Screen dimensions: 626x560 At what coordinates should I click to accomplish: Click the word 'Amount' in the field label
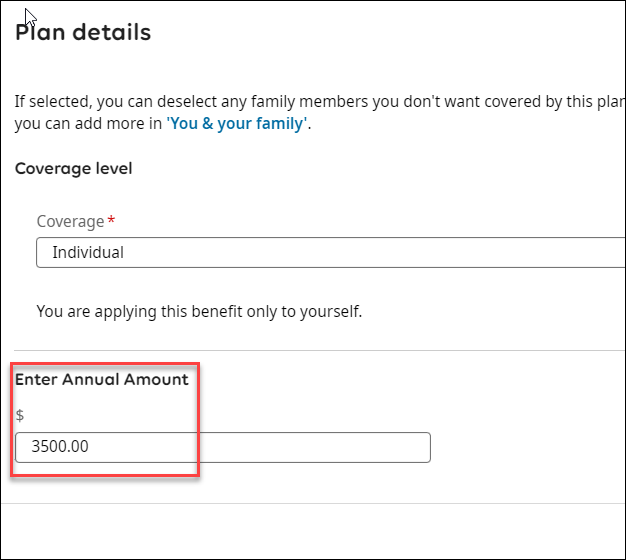[157, 379]
